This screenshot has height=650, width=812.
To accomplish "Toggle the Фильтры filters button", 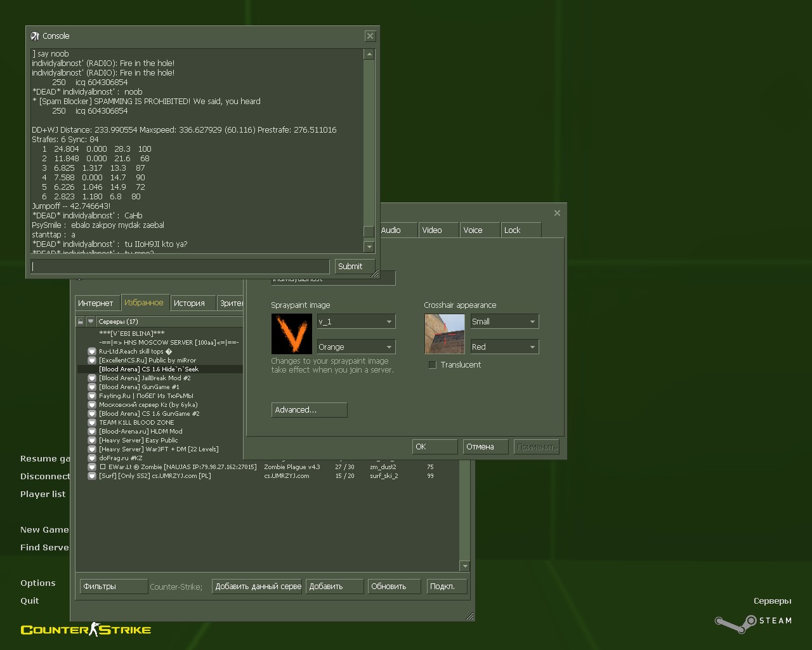I will 114,587.
